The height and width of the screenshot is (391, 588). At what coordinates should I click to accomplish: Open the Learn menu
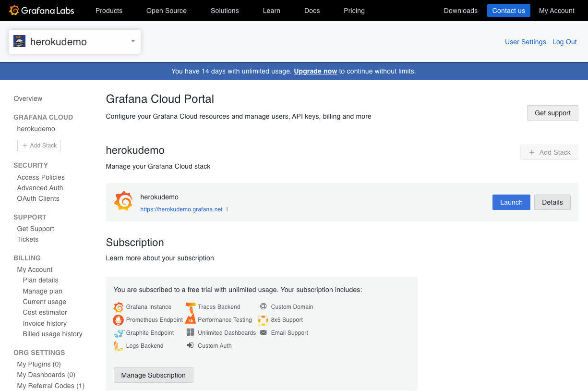pos(272,11)
